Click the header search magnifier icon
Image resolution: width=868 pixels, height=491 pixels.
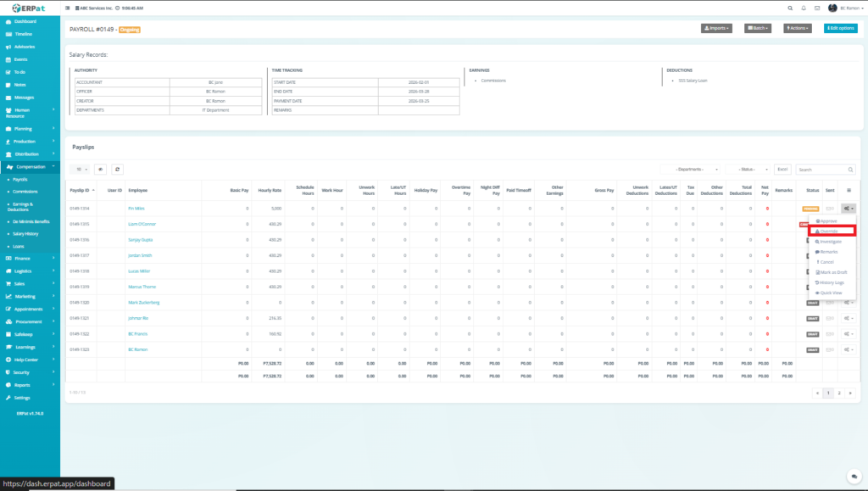(789, 8)
